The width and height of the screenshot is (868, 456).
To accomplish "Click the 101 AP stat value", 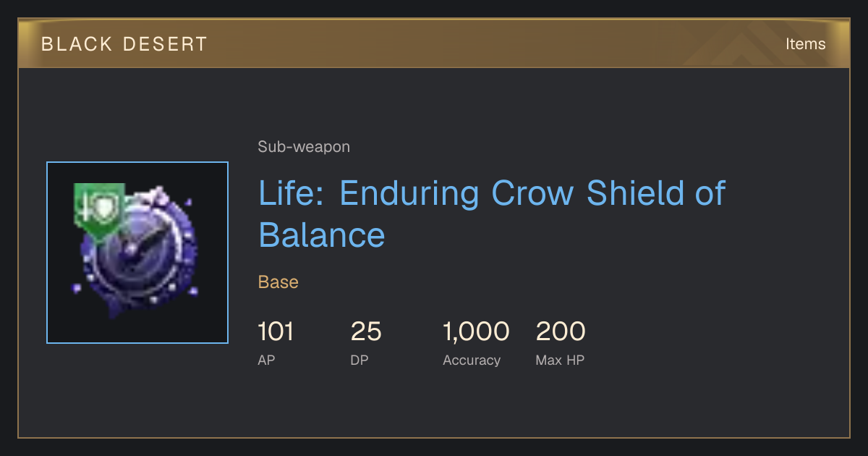I will coord(276,332).
